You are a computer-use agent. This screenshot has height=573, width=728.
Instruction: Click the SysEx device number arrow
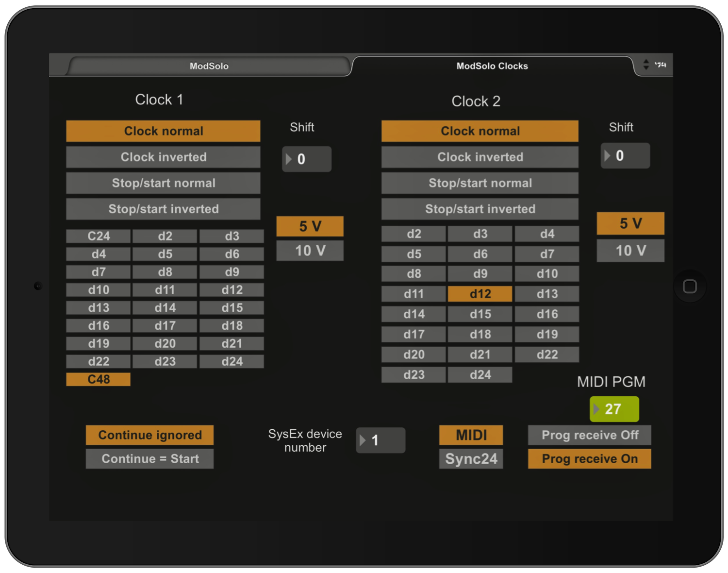(363, 440)
